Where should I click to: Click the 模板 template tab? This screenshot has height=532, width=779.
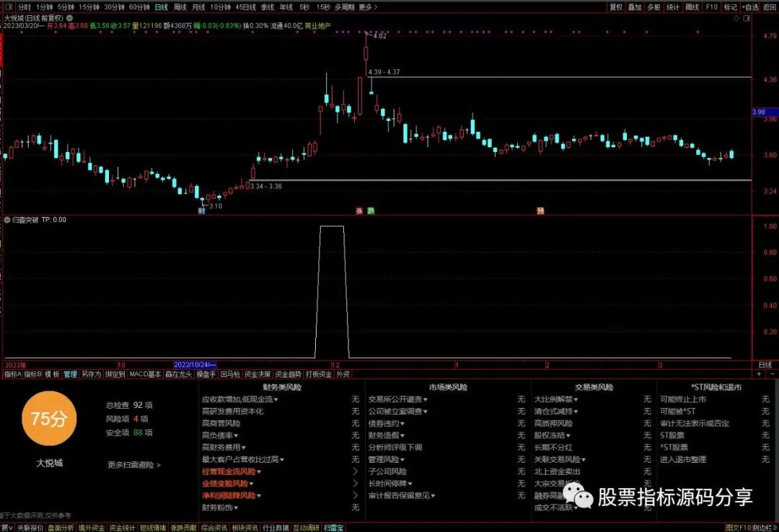52,374
